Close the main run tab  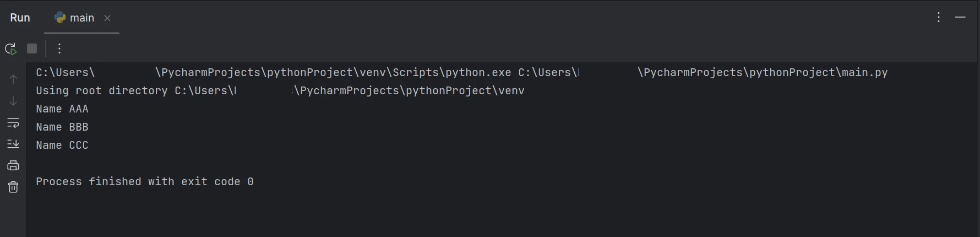[x=107, y=18]
